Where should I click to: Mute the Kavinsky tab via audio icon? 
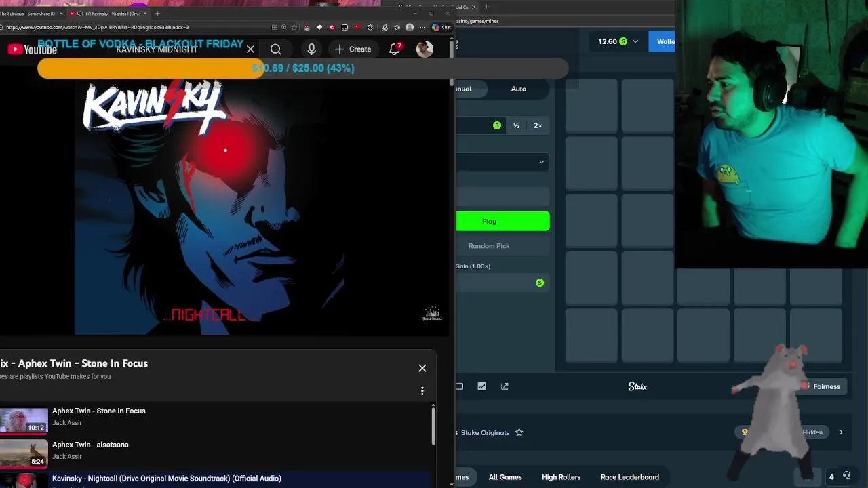tap(81, 14)
